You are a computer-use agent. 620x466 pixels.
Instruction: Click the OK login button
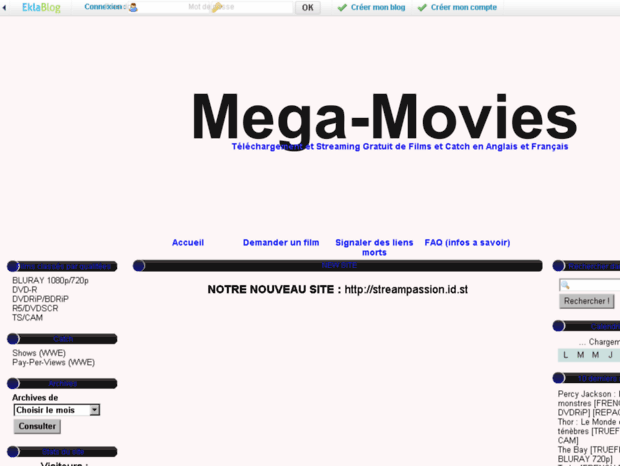(308, 8)
